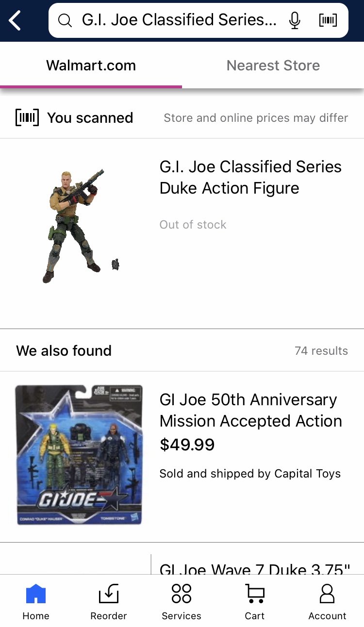
Task: Switch to the Nearest Store tab
Action: [x=273, y=66]
